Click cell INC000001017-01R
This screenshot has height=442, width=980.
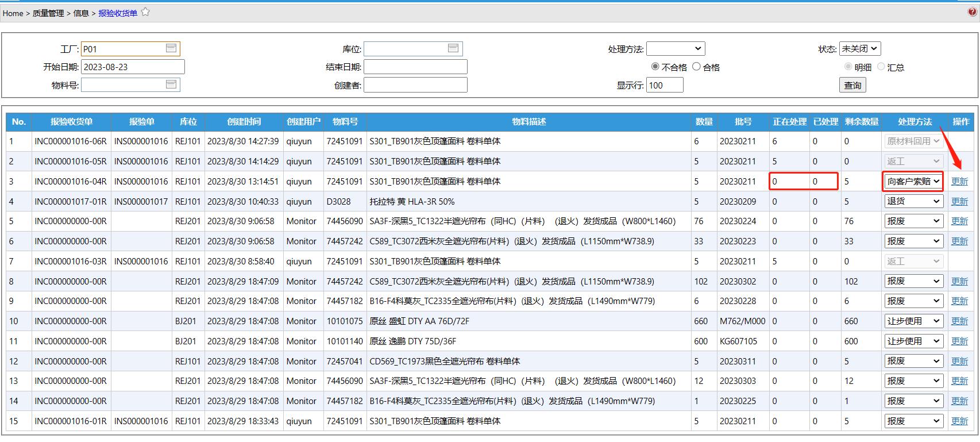pos(71,201)
